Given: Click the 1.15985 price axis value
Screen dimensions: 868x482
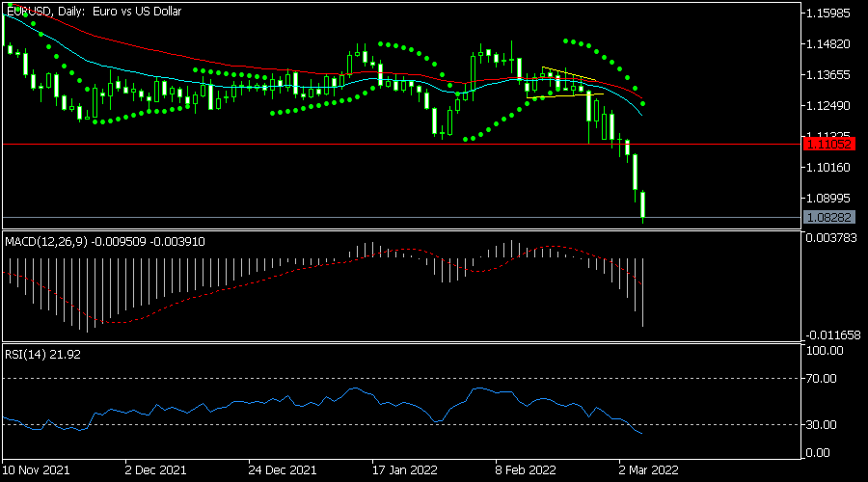Looking at the screenshot, I should [827, 13].
